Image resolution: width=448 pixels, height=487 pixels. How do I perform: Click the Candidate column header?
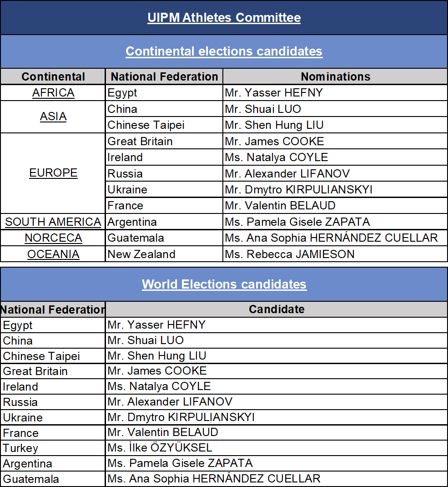tap(276, 309)
